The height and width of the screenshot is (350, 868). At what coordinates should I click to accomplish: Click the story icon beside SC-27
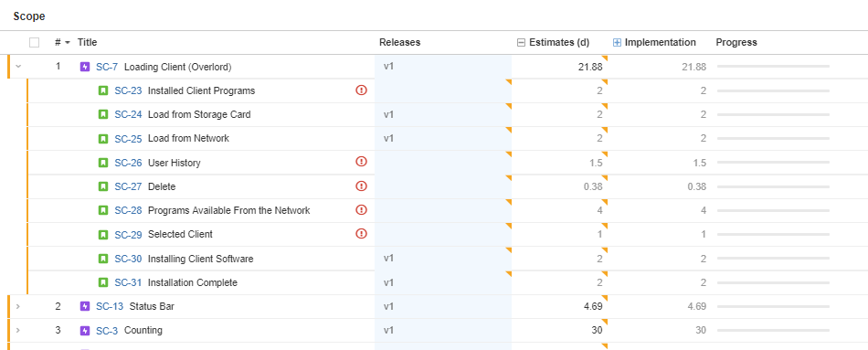click(x=103, y=186)
